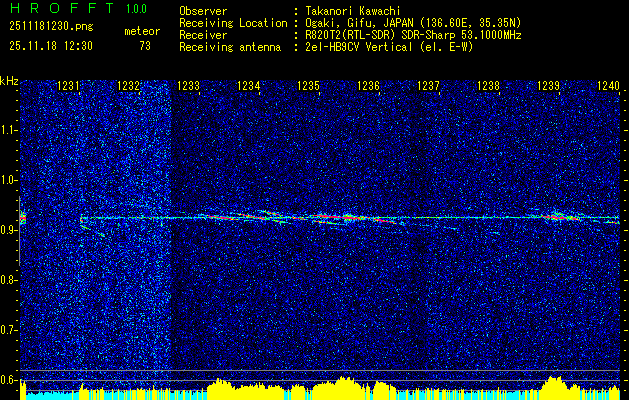Click the version number 1.0.0

tap(136, 8)
